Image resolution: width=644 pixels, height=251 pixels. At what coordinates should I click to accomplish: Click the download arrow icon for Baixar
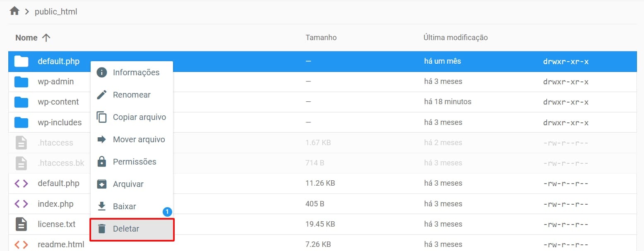pos(101,206)
